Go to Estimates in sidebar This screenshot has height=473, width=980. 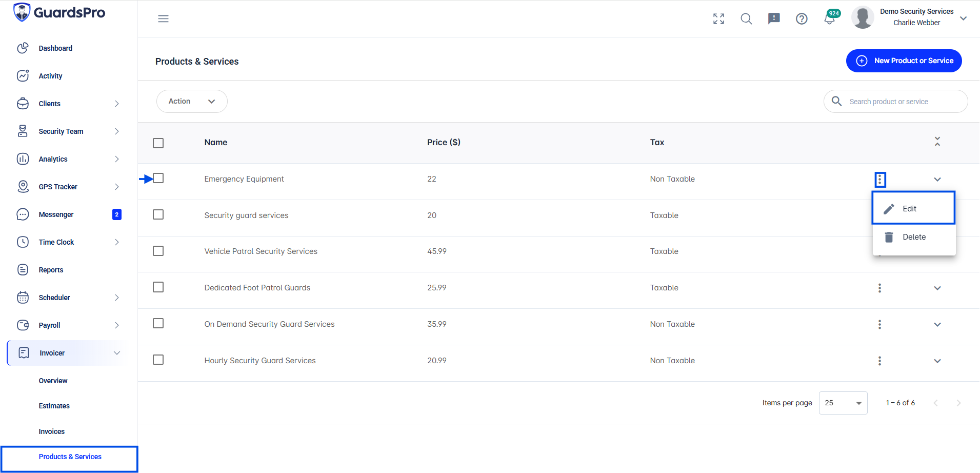coord(54,406)
